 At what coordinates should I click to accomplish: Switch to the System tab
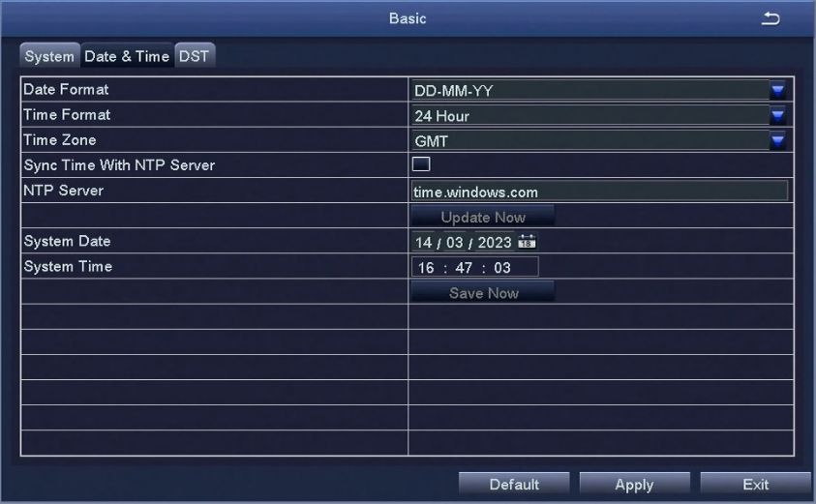(48, 56)
